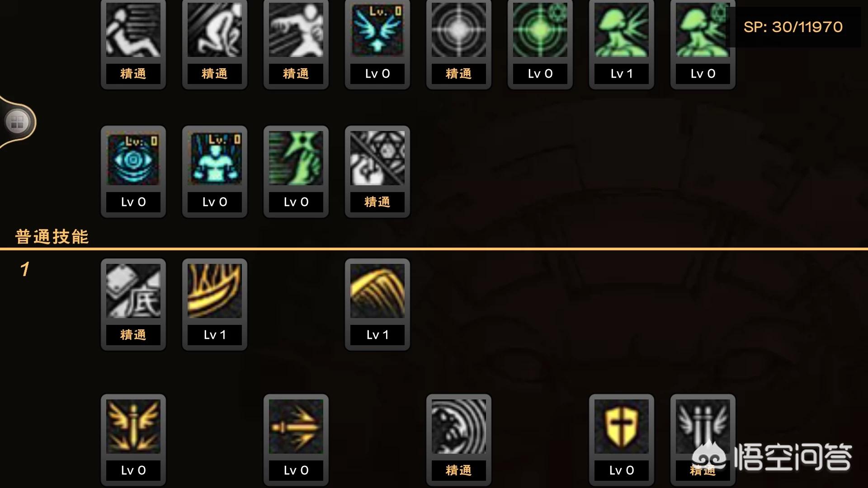This screenshot has width=868, height=488.
Task: Select the sliding dodge skill icon
Action: [x=133, y=44]
